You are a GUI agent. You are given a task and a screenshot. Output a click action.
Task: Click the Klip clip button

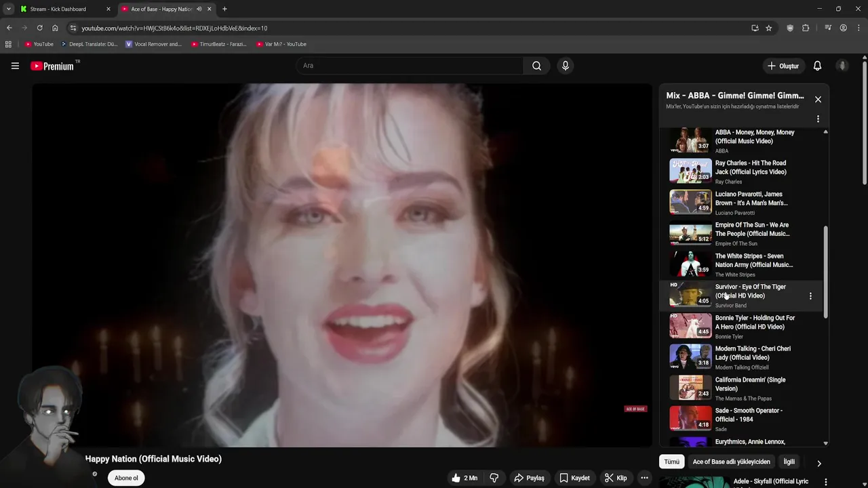click(616, 478)
